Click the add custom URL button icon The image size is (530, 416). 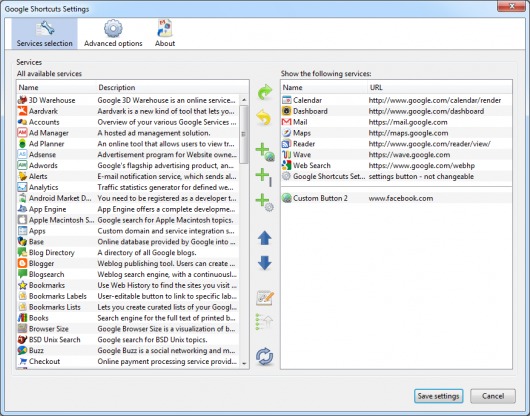pyautogui.click(x=265, y=152)
